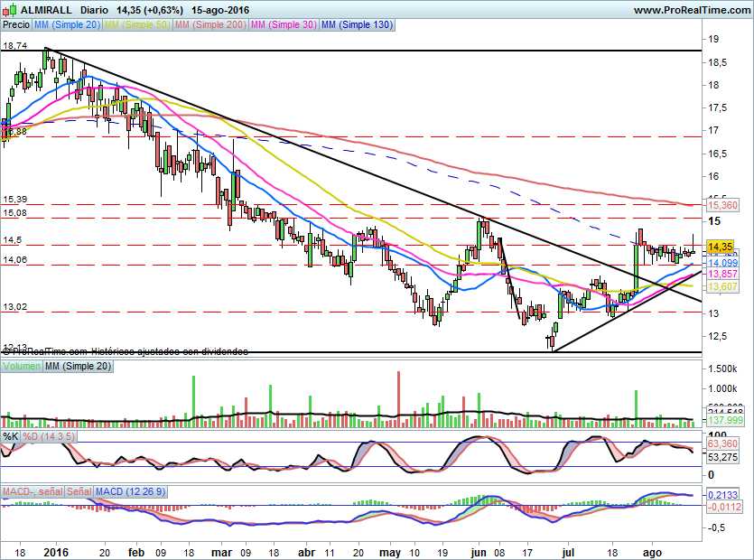Click the 13,607 value tag
Screen dimensions: 754x560
click(x=722, y=286)
